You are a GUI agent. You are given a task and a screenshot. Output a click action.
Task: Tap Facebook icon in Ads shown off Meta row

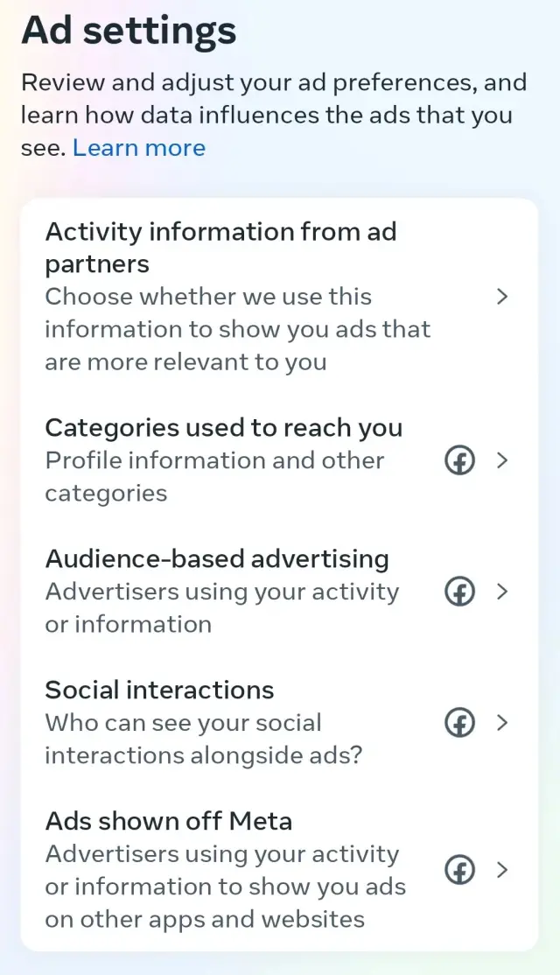coord(460,870)
